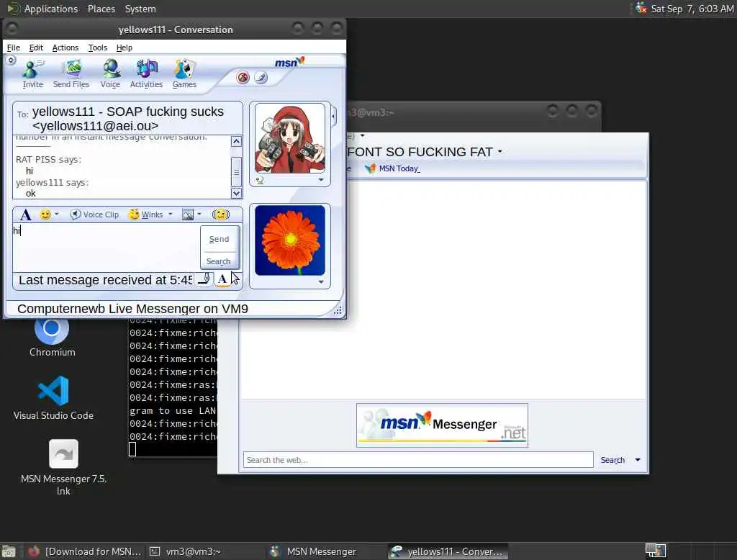This screenshot has width=737, height=560.
Task: Click the message input field containing hi
Action: [x=107, y=247]
